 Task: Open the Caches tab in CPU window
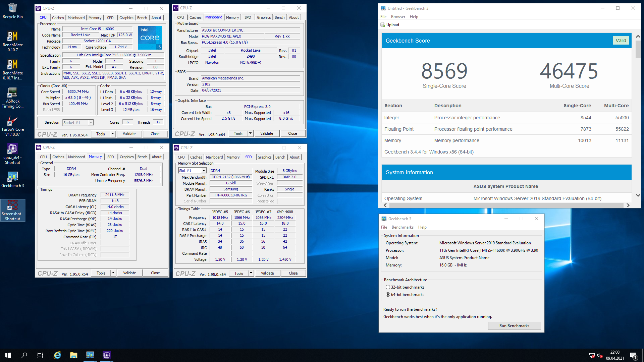58,18
